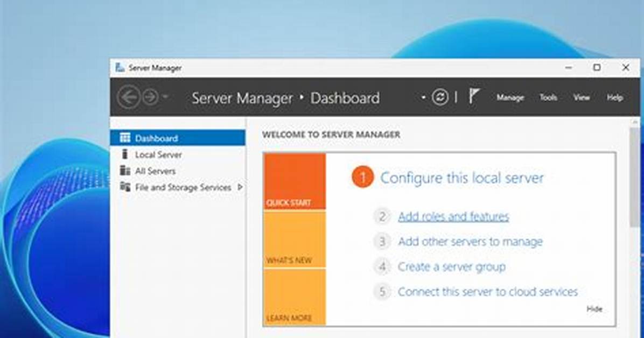The image size is (644, 338).
Task: Click the Local Server icon
Action: click(125, 154)
